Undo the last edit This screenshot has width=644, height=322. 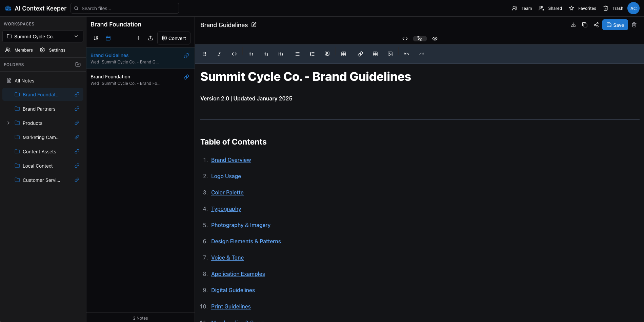pos(407,54)
